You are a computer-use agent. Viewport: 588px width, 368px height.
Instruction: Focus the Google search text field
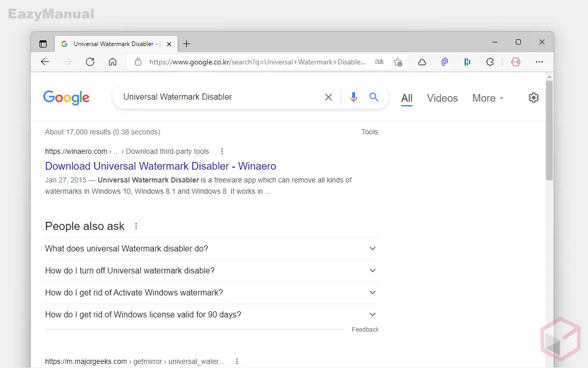click(221, 97)
